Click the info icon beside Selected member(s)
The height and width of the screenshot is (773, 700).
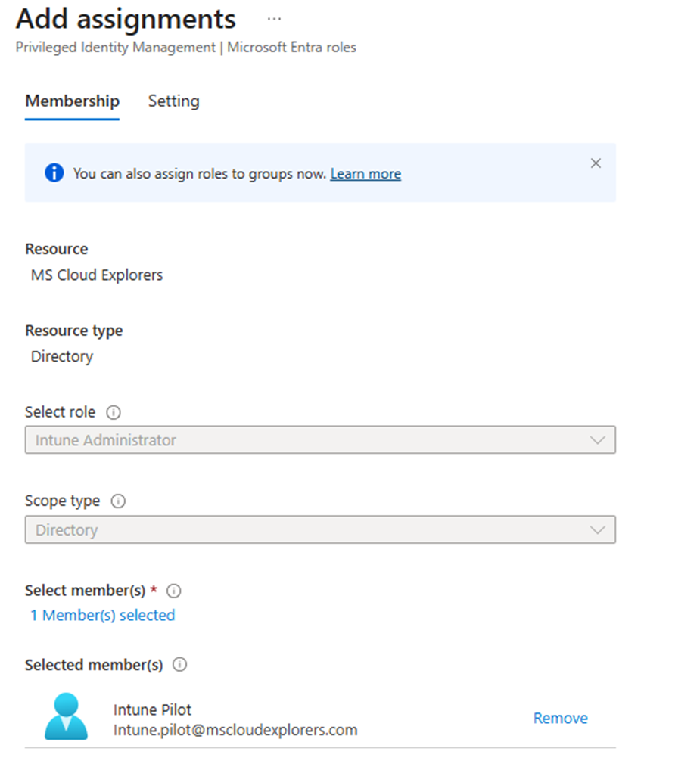point(179,665)
